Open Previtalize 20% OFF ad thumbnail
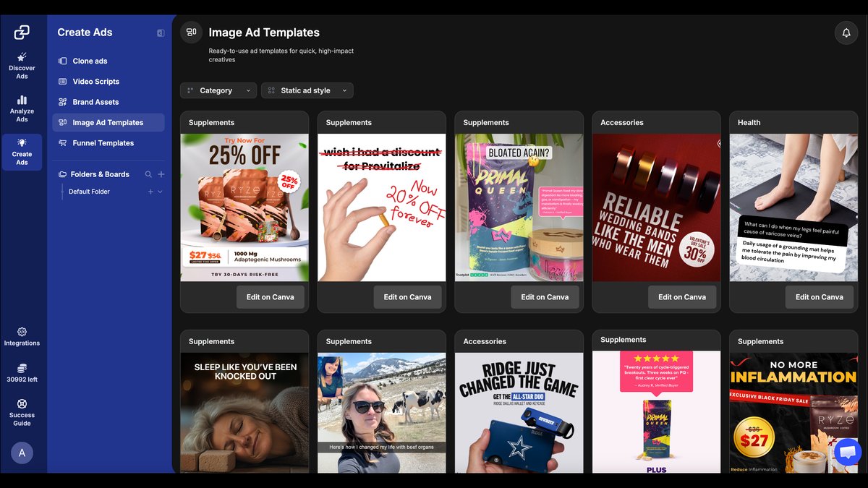The width and height of the screenshot is (868, 488). (x=382, y=207)
